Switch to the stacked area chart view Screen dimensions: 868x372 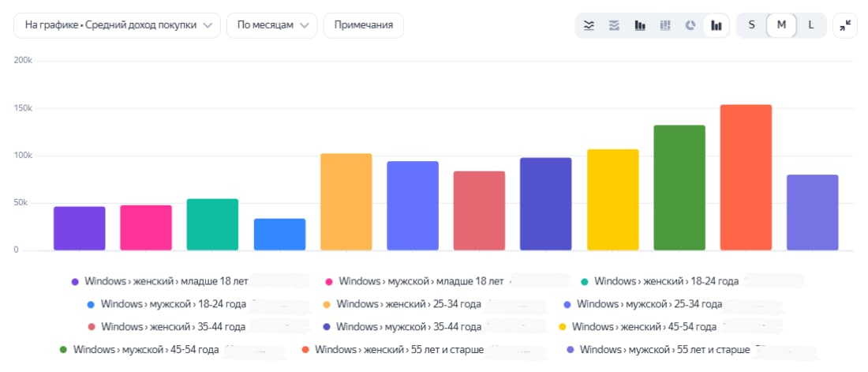coord(614,25)
